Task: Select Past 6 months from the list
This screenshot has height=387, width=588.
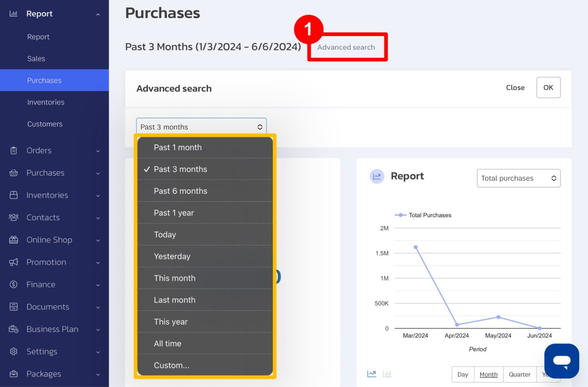Action: click(x=180, y=191)
